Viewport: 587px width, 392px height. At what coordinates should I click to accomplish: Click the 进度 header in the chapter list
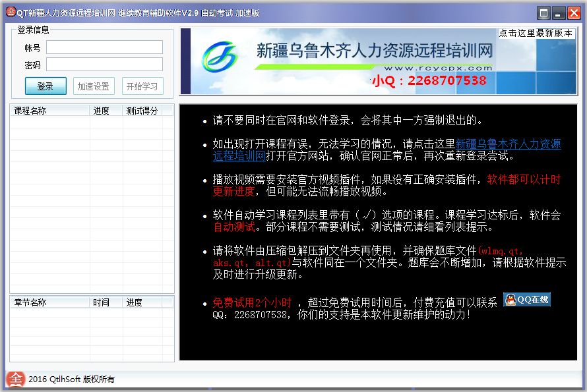click(x=135, y=302)
